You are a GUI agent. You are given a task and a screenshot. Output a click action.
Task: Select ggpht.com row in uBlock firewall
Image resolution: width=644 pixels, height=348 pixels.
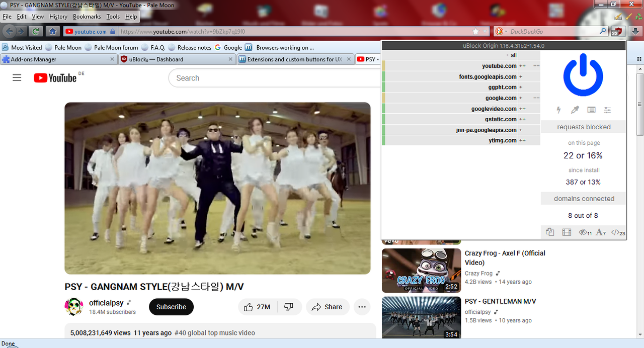point(461,87)
